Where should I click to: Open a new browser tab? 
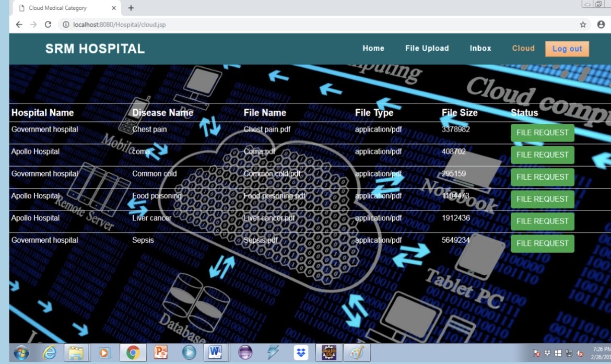[131, 8]
